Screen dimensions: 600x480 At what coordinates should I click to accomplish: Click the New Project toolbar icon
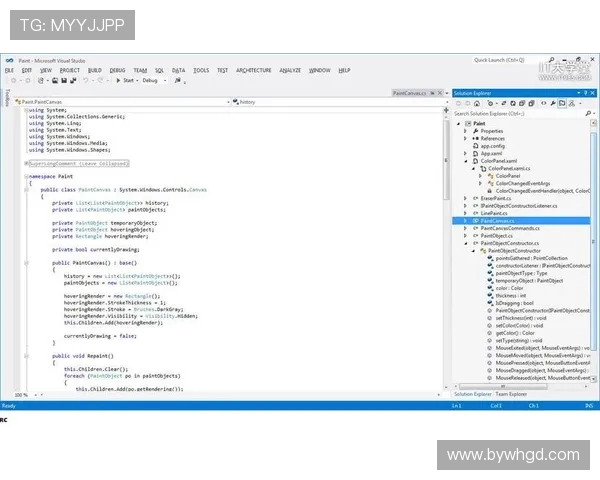click(x=41, y=80)
